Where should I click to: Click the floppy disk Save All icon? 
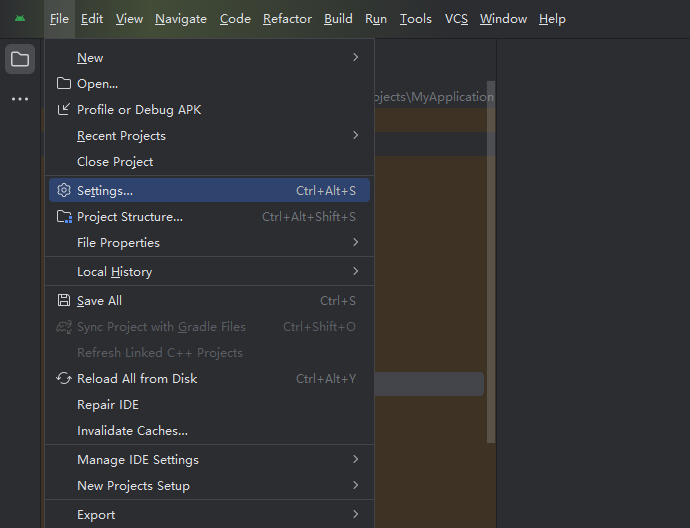[64, 301]
